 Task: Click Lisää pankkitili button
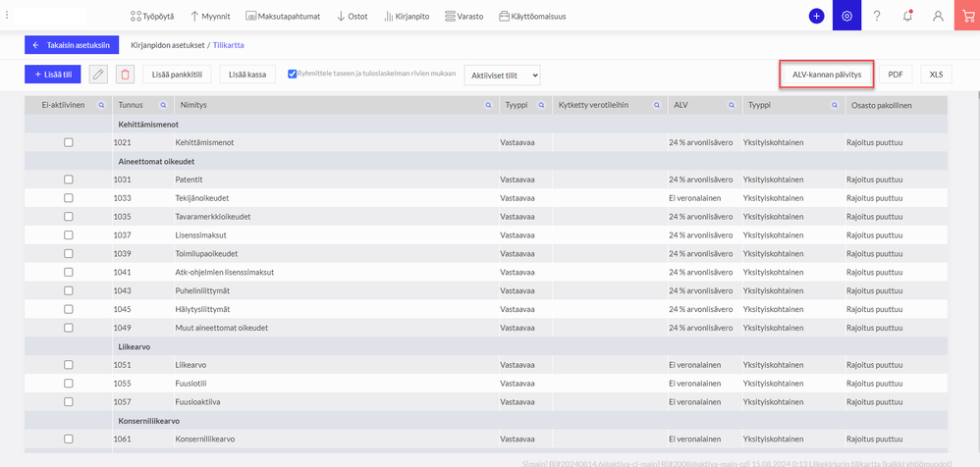pos(177,75)
